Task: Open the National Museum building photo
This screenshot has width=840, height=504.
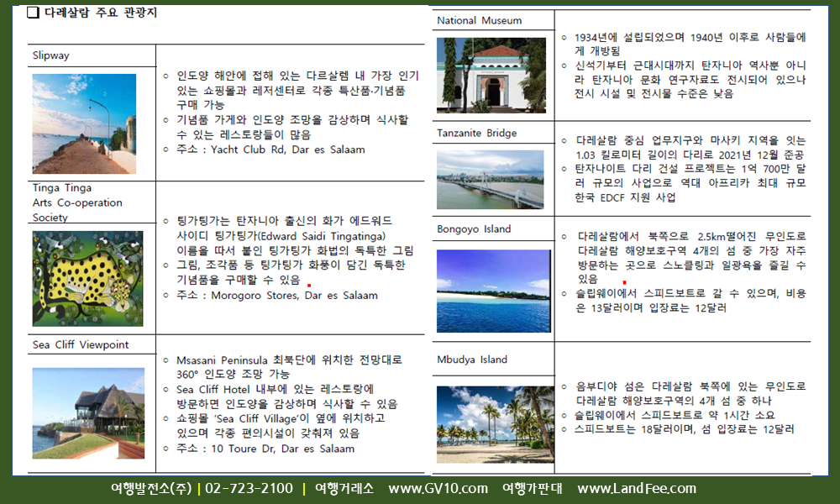Action: [491, 76]
